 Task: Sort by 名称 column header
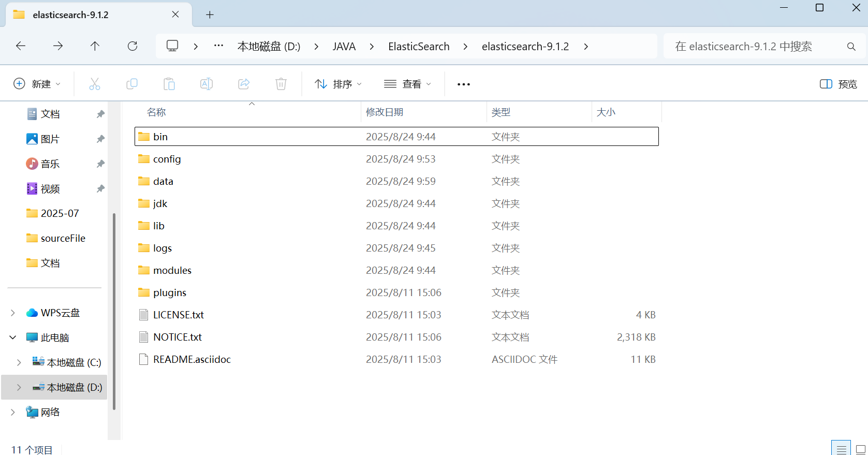tap(156, 112)
